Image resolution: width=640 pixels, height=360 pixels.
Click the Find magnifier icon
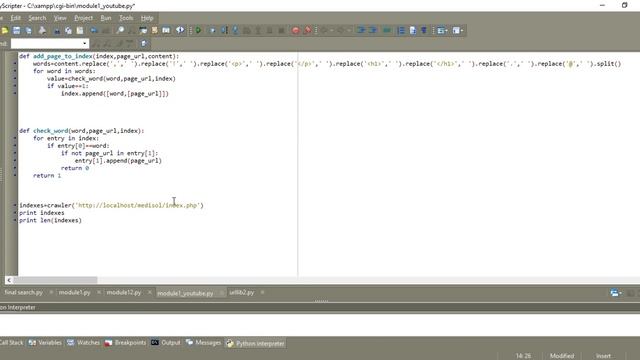click(x=120, y=31)
